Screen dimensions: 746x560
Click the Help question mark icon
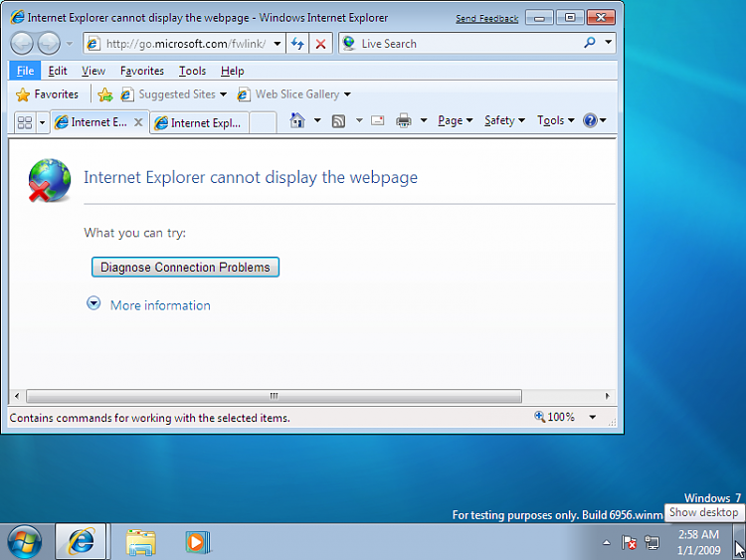590,120
